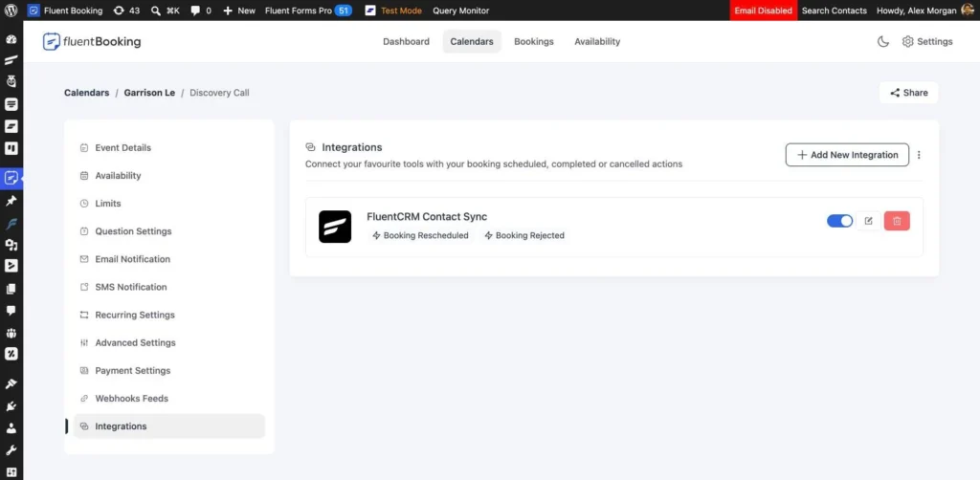Viewport: 980px width, 480px height.
Task: Open Fluent Forms Pro with the 51 badge
Action: click(x=308, y=11)
